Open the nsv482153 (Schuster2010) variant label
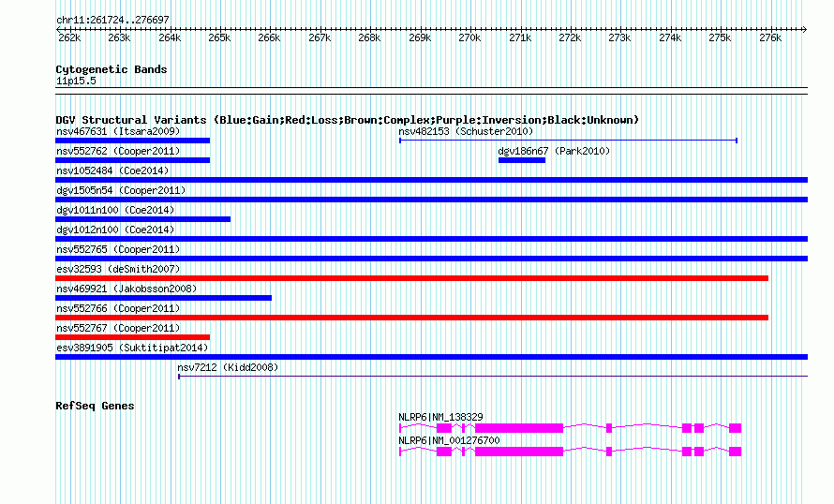This screenshot has height=504, width=834. (x=466, y=131)
